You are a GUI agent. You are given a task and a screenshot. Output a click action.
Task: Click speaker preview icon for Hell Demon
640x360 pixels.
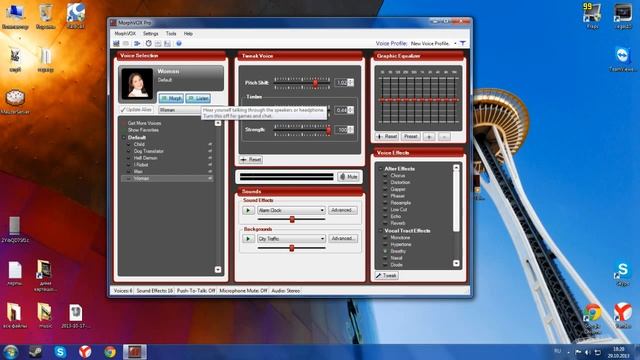coord(210,158)
